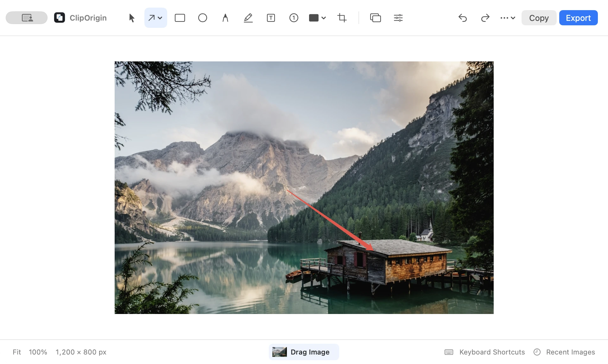Click the ClipOrigin app logo

pos(60,18)
